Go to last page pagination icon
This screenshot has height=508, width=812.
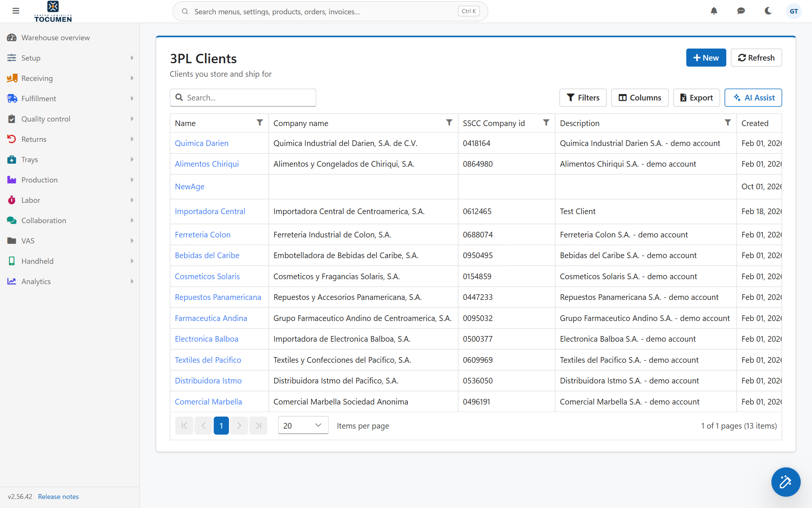pyautogui.click(x=258, y=426)
